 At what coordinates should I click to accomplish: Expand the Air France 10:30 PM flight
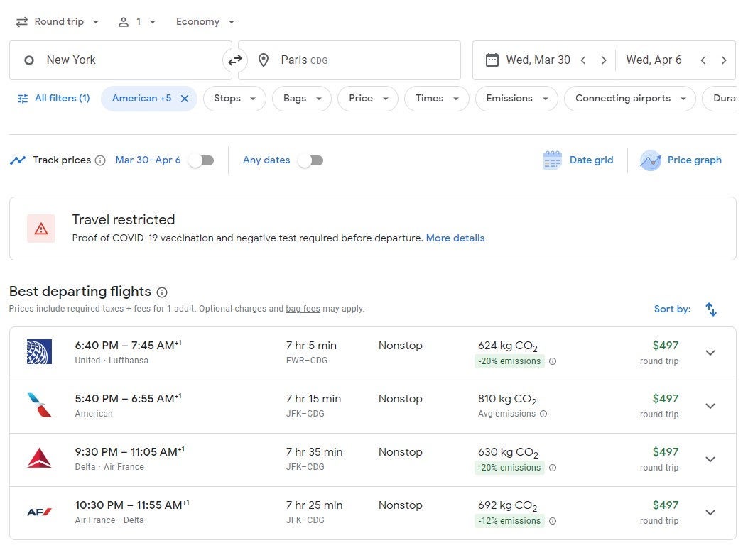pyautogui.click(x=710, y=513)
